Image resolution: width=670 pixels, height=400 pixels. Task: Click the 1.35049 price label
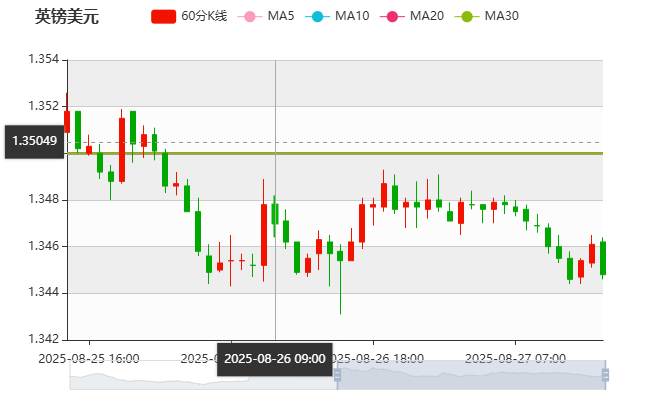click(34, 141)
